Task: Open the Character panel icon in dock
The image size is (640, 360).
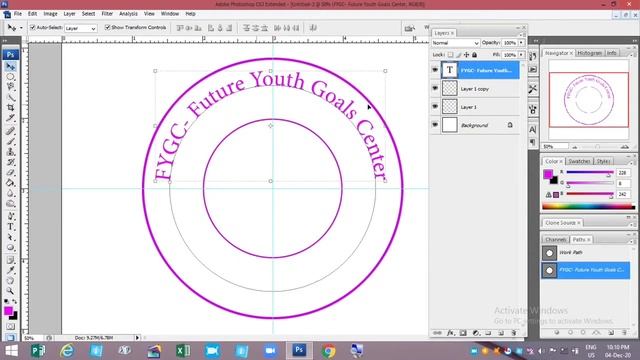Action: click(533, 130)
